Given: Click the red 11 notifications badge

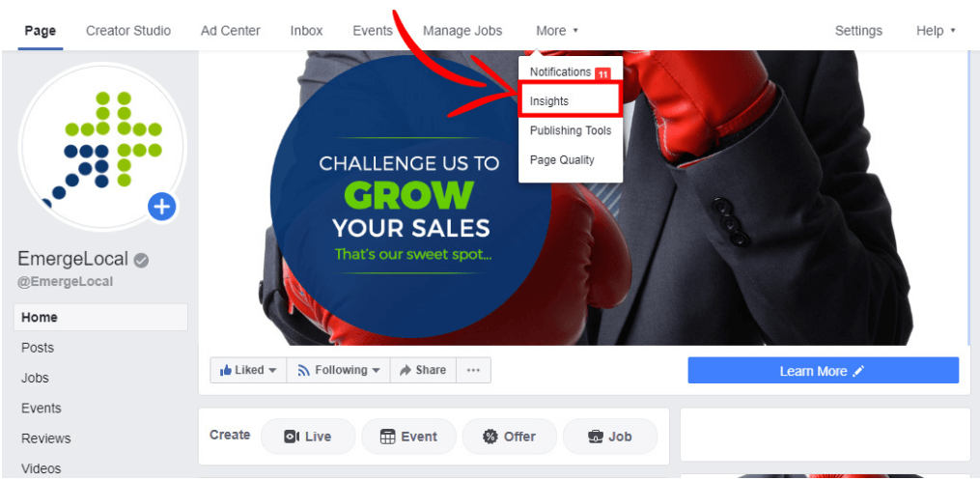Looking at the screenshot, I should [x=602, y=73].
